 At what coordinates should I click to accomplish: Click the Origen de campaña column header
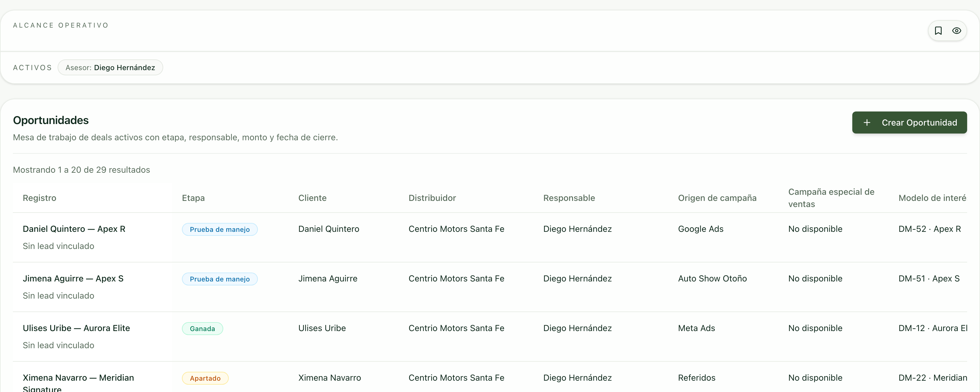pos(717,198)
